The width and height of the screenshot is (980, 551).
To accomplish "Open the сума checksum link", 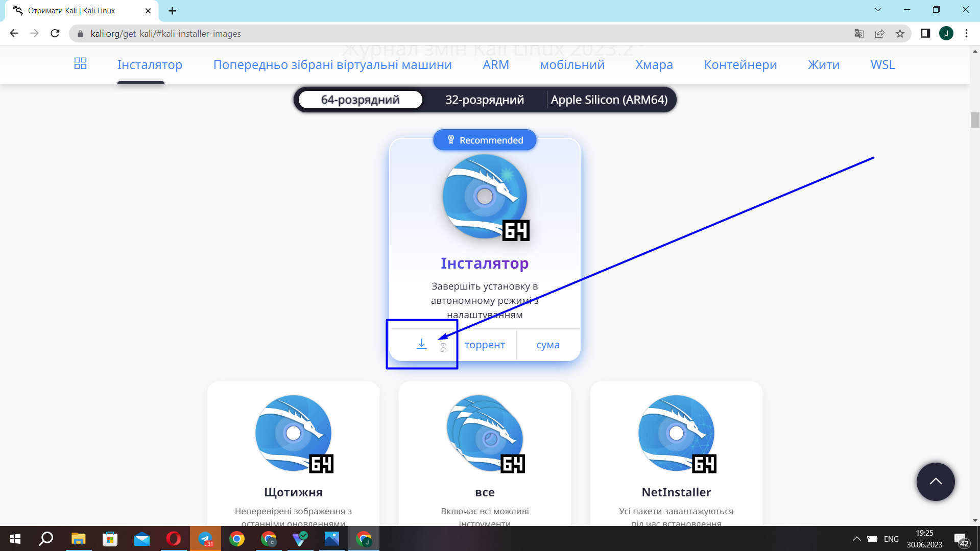I will pos(548,345).
